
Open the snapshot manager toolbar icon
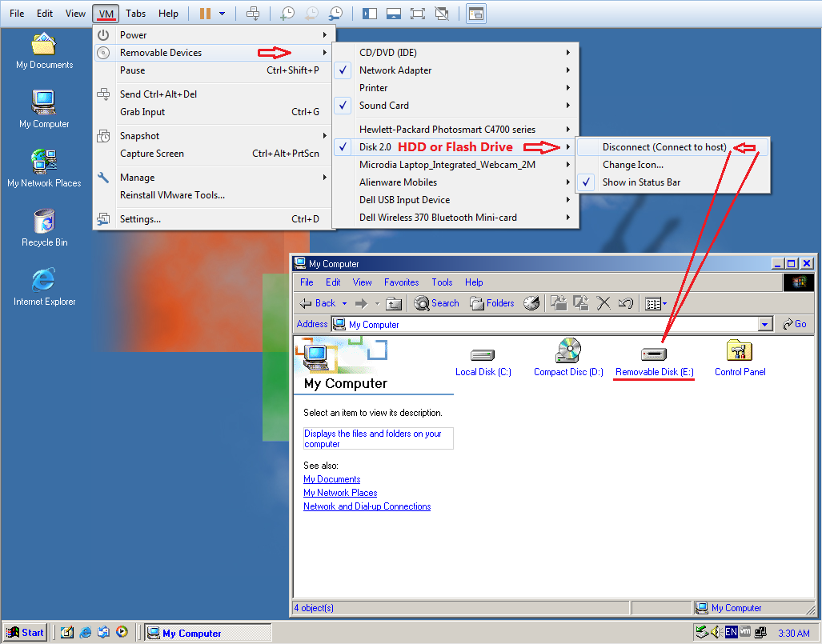point(336,14)
